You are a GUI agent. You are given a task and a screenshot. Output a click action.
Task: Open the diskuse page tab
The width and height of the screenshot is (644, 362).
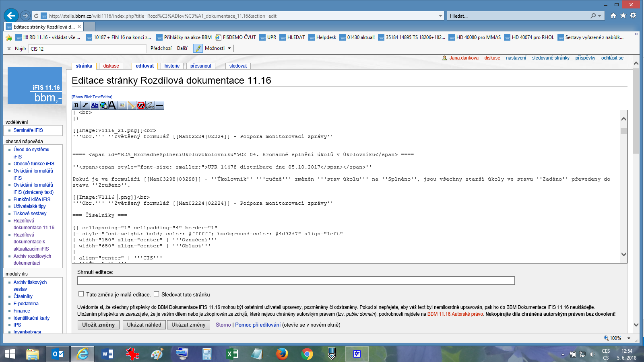[x=111, y=66]
